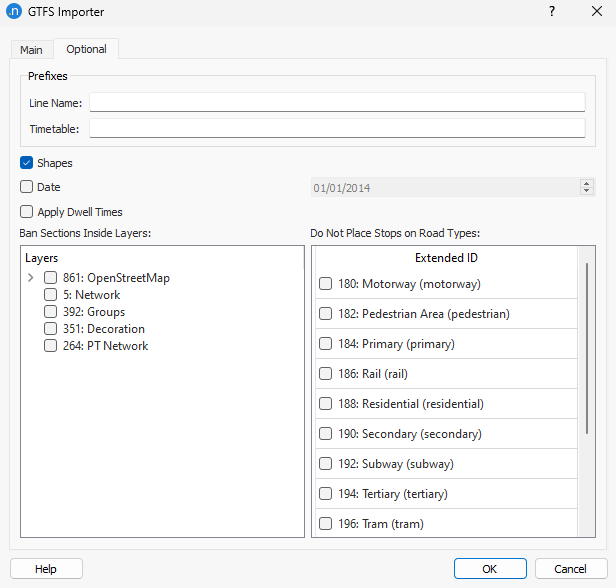Switch to the Main tab
The height and width of the screenshot is (588, 616).
[31, 49]
